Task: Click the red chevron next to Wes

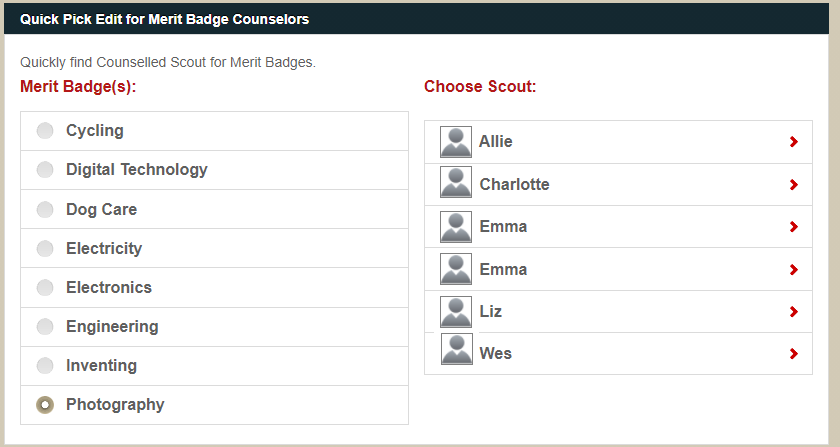Action: coord(794,354)
